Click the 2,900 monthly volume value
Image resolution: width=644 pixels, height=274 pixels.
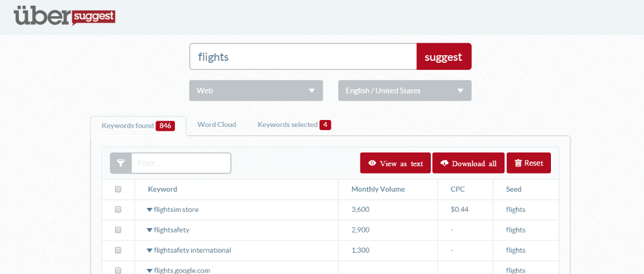[x=360, y=230]
